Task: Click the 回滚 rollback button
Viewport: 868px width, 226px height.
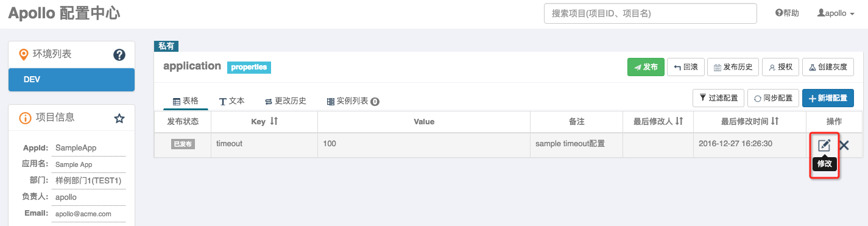Action: [x=685, y=67]
